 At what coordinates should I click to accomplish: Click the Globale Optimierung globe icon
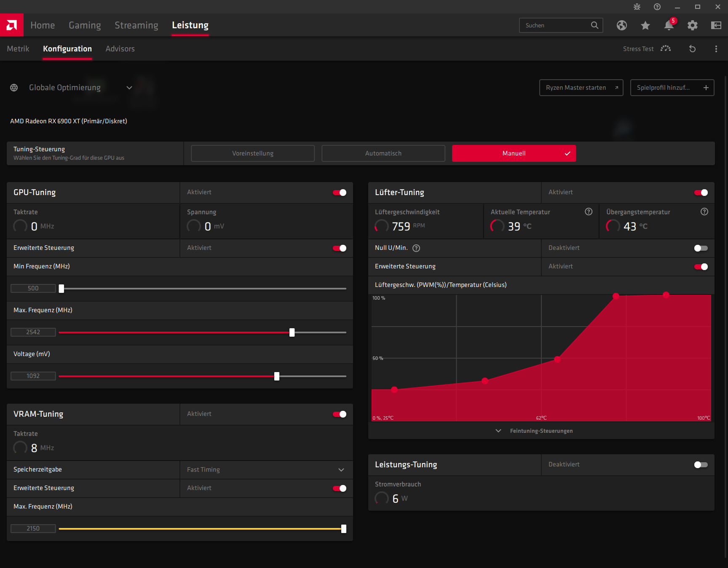pyautogui.click(x=14, y=88)
